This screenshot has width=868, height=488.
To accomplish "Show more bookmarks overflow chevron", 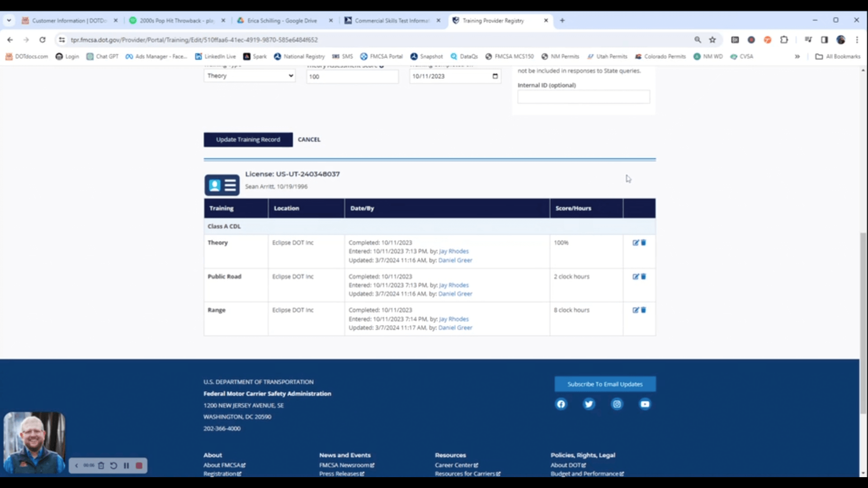I will coord(797,56).
